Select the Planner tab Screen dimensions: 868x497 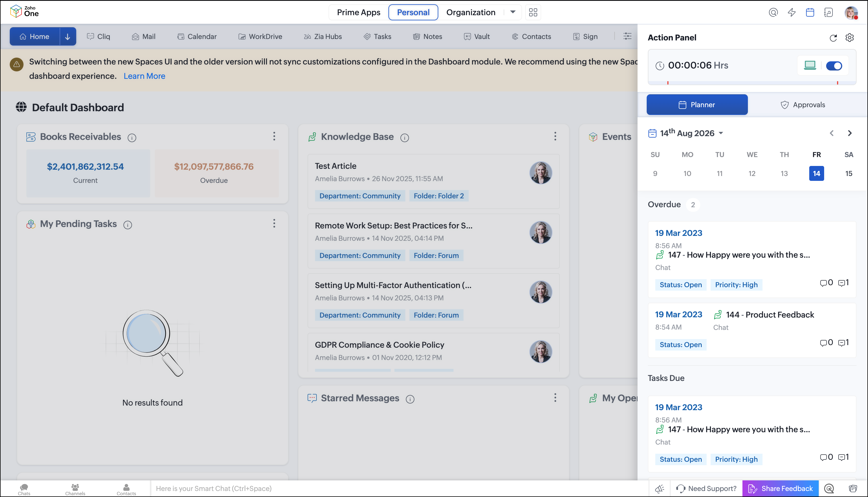coord(697,105)
